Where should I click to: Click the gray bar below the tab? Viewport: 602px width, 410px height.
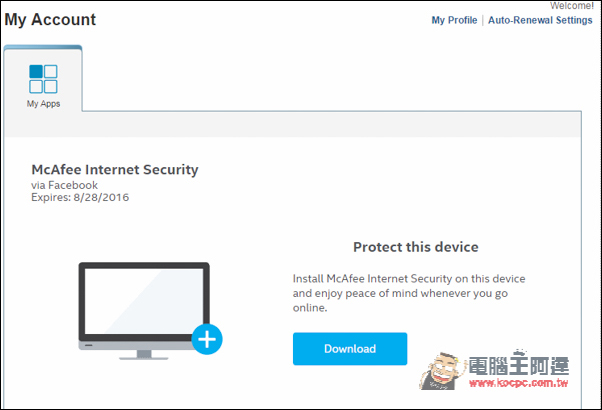coord(293,125)
